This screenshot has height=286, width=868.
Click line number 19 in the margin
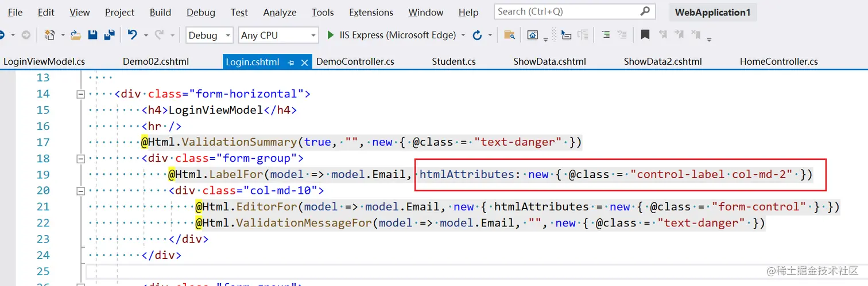tap(43, 175)
